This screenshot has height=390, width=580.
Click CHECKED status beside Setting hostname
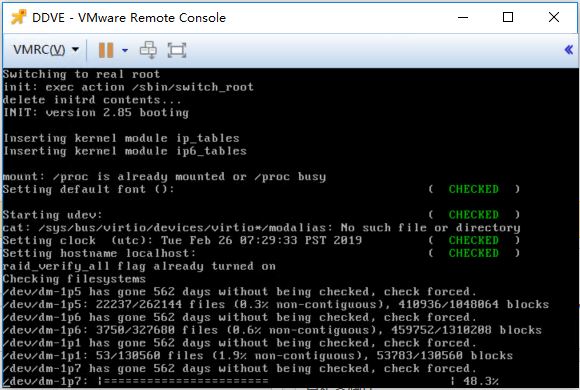coord(473,253)
